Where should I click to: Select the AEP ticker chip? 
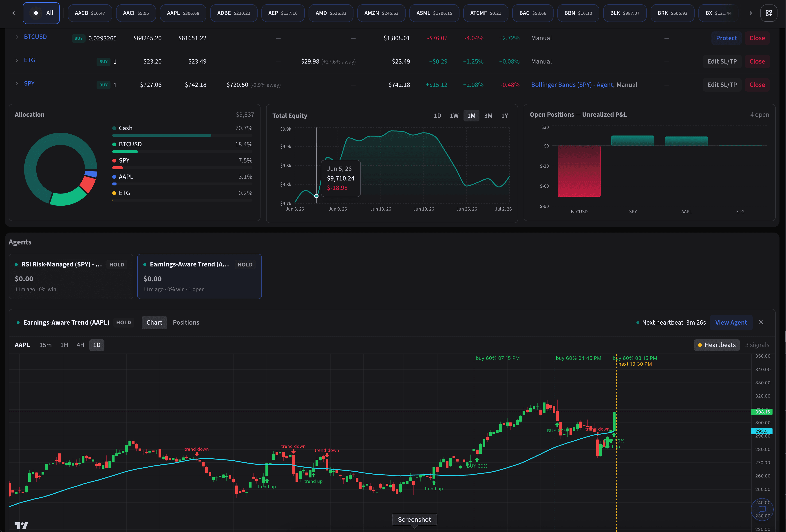283,13
